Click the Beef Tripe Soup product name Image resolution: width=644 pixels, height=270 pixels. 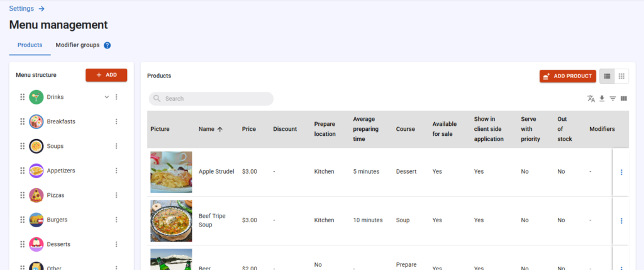tap(212, 220)
